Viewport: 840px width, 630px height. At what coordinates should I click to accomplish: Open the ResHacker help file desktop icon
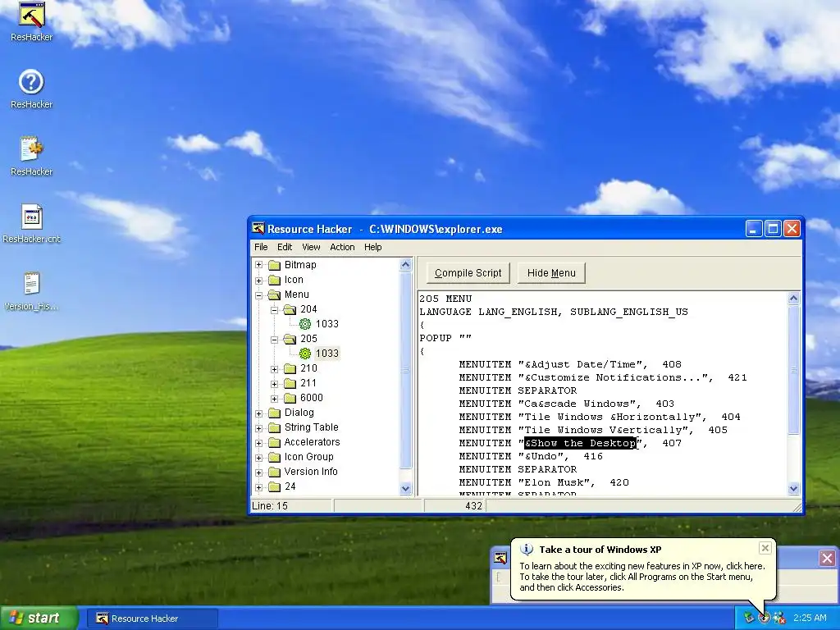[x=32, y=82]
